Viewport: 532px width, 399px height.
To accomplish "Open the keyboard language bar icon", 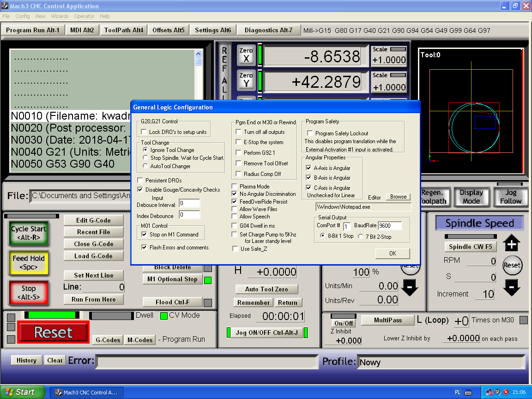I will click(x=468, y=393).
